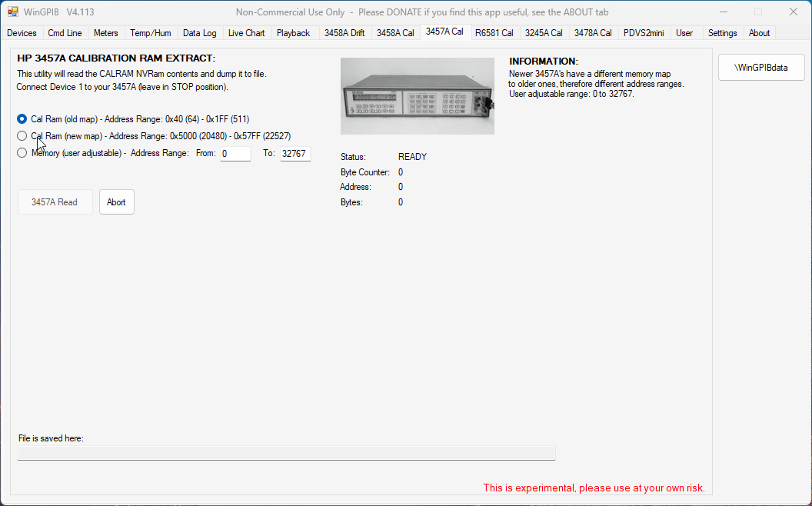
Task: Click 'User adjustable range: 0 to 32767' text
Action: coord(572,94)
